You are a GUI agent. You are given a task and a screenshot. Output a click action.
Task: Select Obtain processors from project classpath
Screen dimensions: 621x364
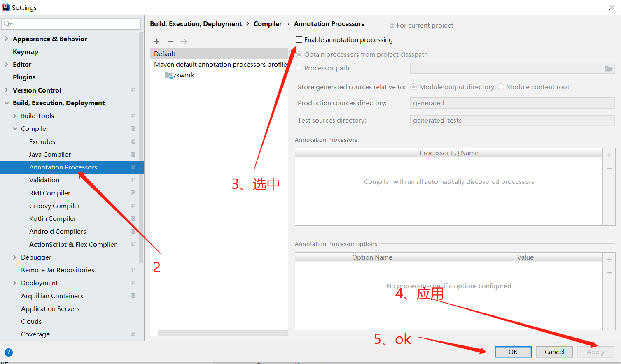[299, 55]
